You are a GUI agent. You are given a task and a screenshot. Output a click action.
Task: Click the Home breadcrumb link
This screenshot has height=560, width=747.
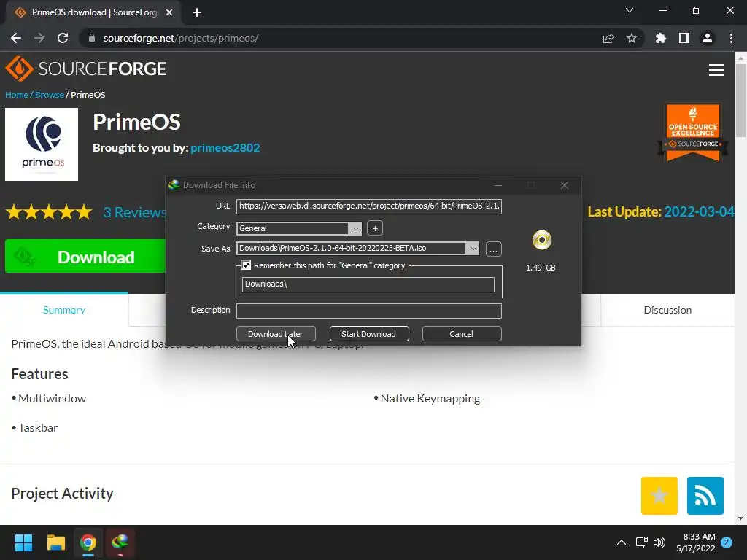(17, 95)
